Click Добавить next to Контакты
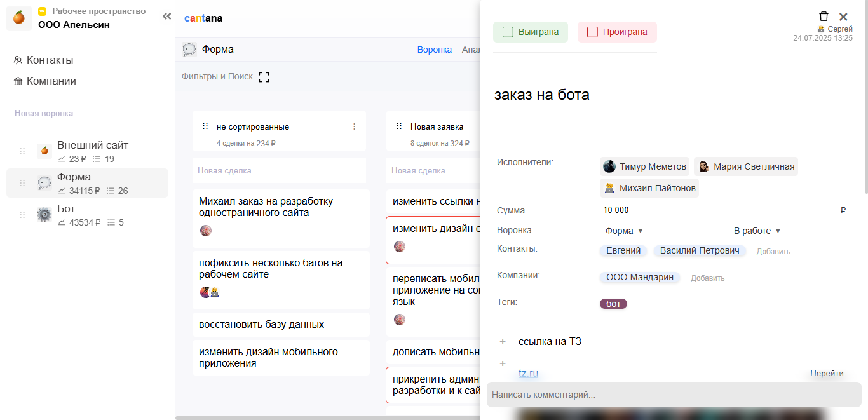The height and width of the screenshot is (420, 868). [773, 251]
